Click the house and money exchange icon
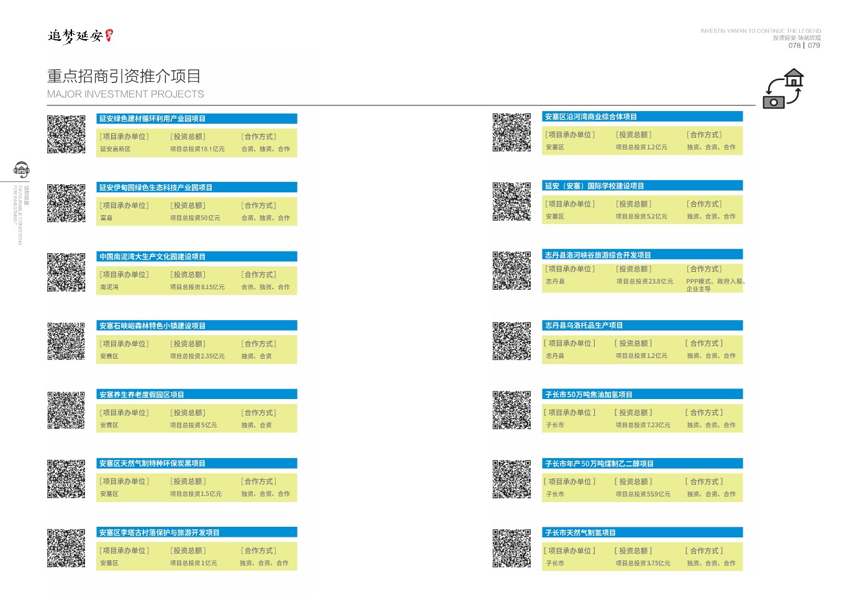 (783, 89)
